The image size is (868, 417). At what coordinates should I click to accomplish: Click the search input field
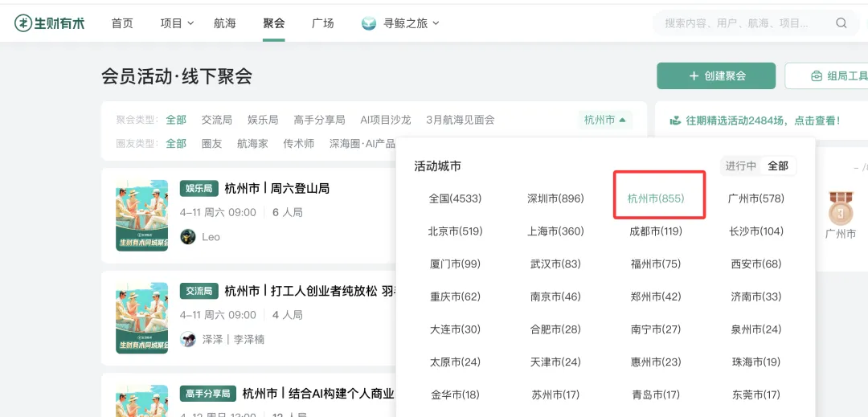(755, 23)
